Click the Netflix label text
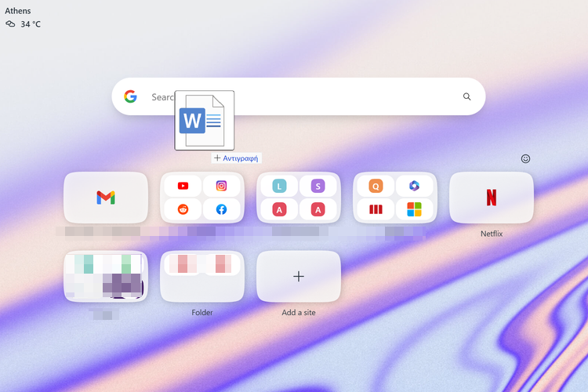 [x=492, y=234]
